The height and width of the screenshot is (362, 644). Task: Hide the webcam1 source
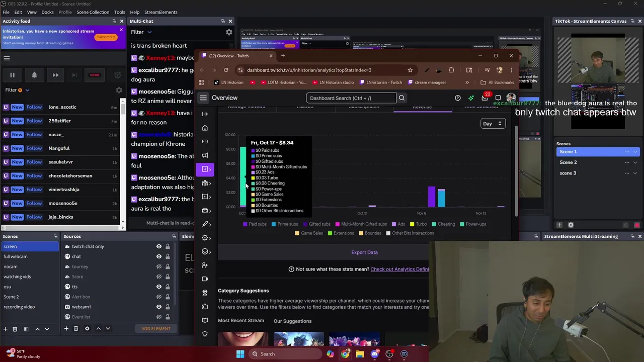coord(159,307)
